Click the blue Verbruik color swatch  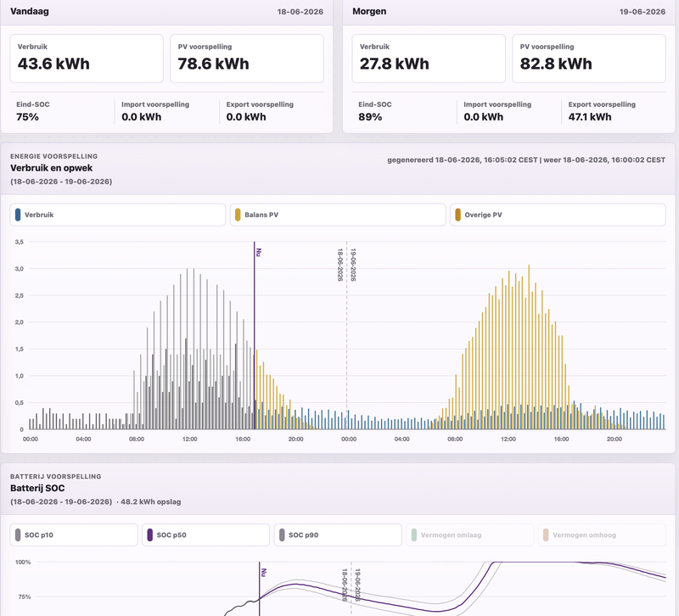pos(18,215)
